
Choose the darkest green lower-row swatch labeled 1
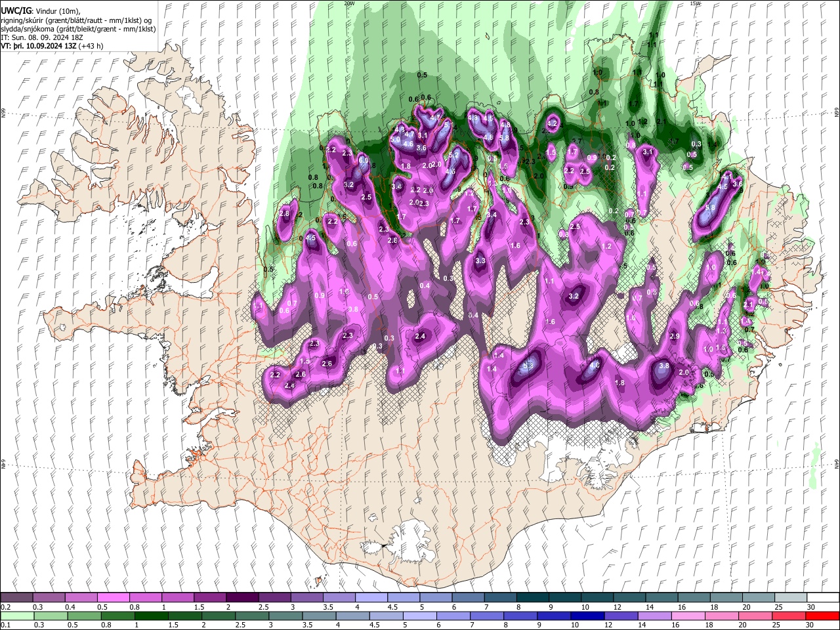[x=152, y=616]
